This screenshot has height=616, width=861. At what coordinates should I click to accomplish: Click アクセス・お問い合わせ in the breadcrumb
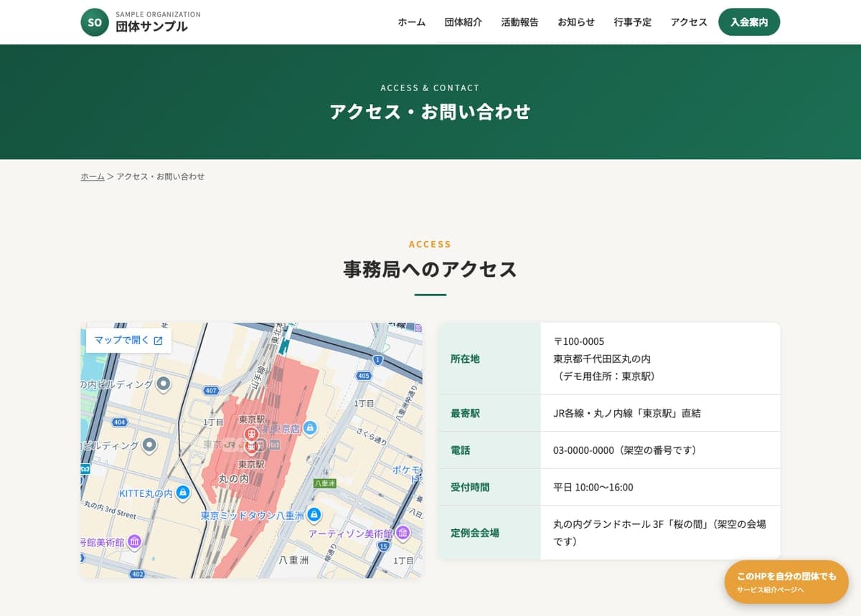click(161, 176)
